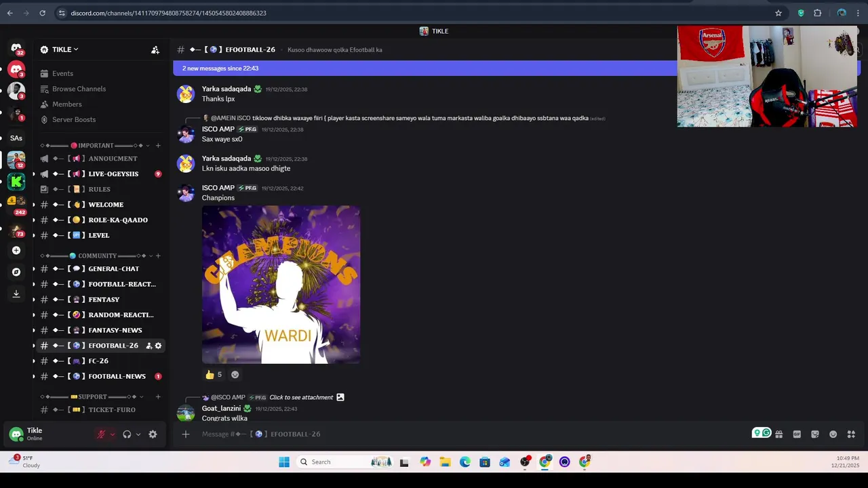
Task: Open Goat_lanzini username
Action: [221, 409]
